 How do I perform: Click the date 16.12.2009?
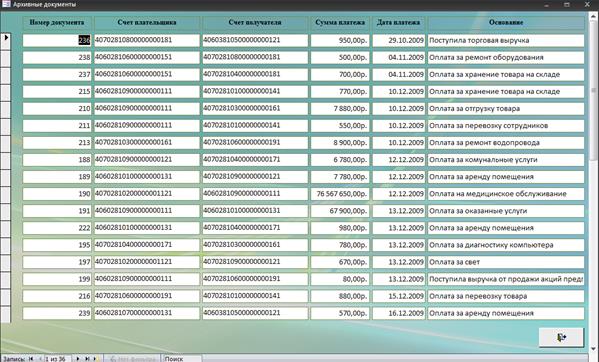398,313
